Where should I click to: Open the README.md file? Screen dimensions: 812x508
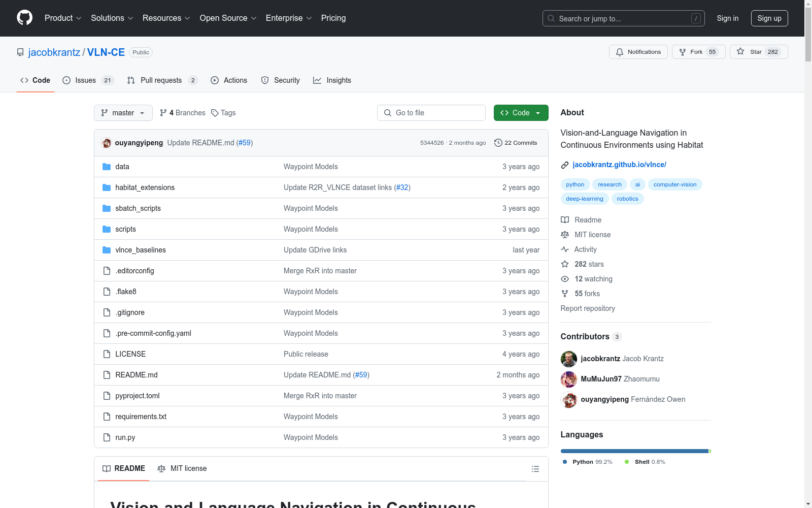coord(137,375)
